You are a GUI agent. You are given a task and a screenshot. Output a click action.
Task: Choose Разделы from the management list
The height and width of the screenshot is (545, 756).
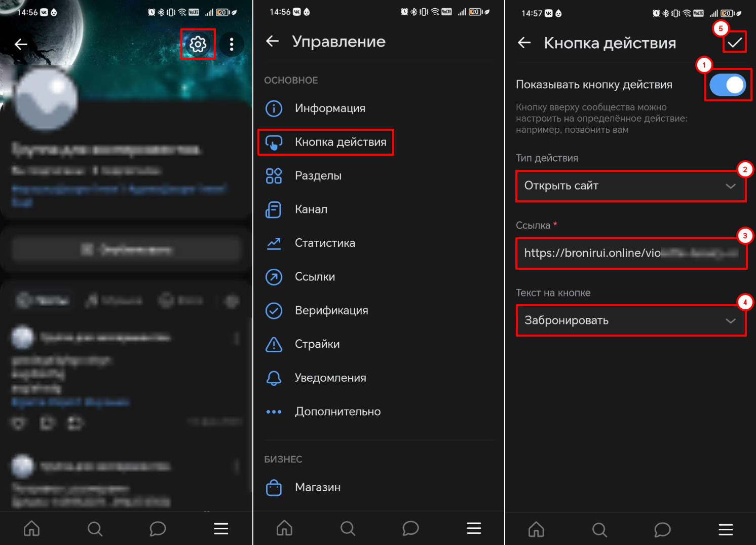click(318, 176)
